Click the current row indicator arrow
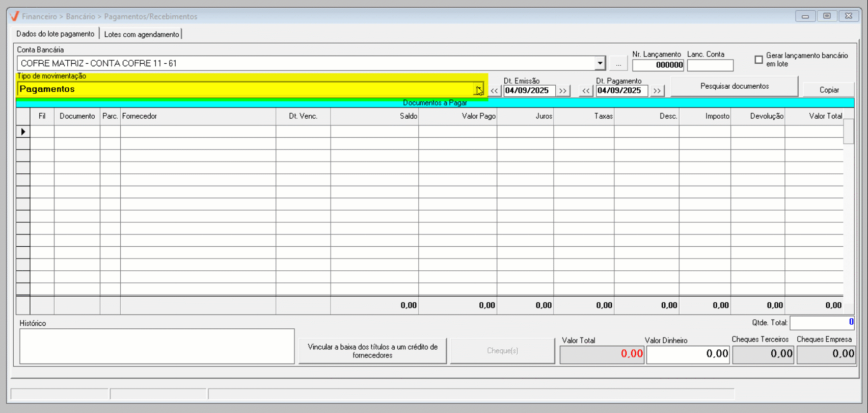 tap(23, 132)
